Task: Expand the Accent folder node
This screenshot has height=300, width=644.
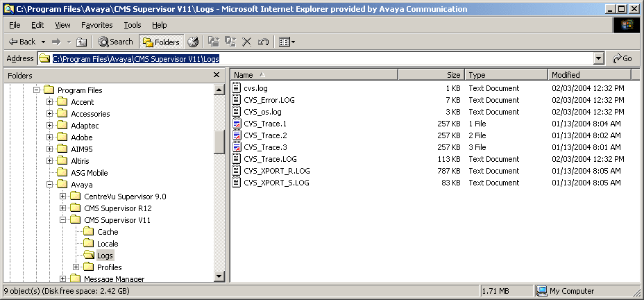Action: tap(49, 102)
